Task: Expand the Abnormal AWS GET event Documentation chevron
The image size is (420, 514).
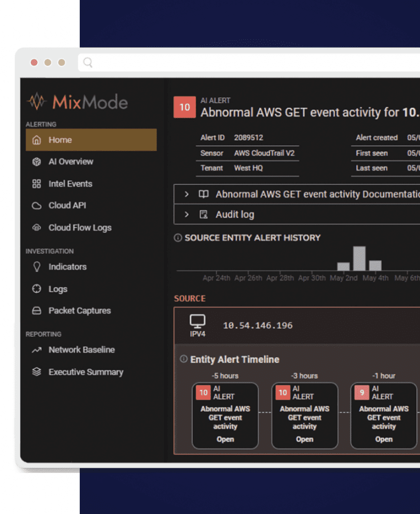Action: (186, 194)
